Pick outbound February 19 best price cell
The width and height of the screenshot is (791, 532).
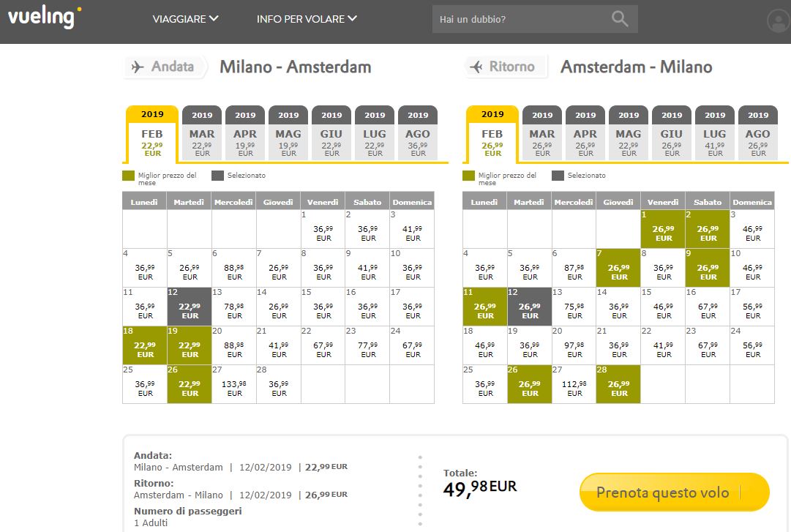coord(190,345)
